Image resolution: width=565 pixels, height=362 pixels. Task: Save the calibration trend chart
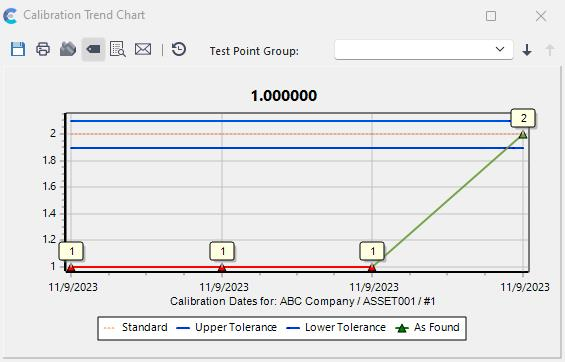[x=18, y=49]
